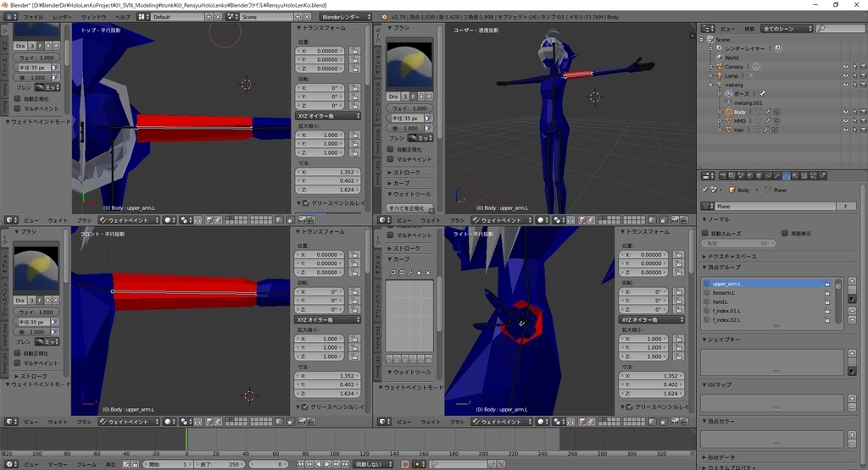Open 同期しない sync dropdown in timeline

[373, 464]
